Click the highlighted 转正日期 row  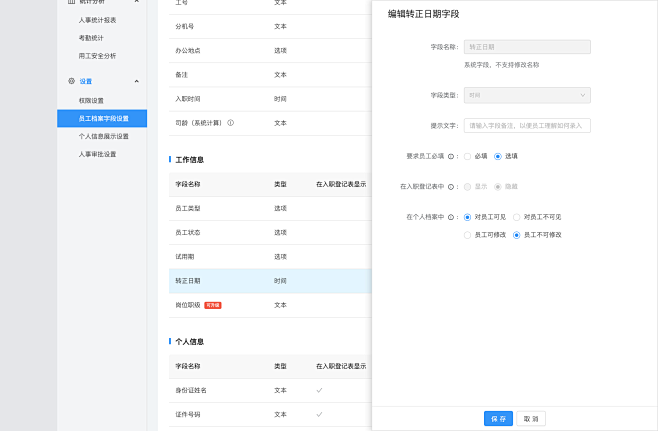tap(270, 281)
